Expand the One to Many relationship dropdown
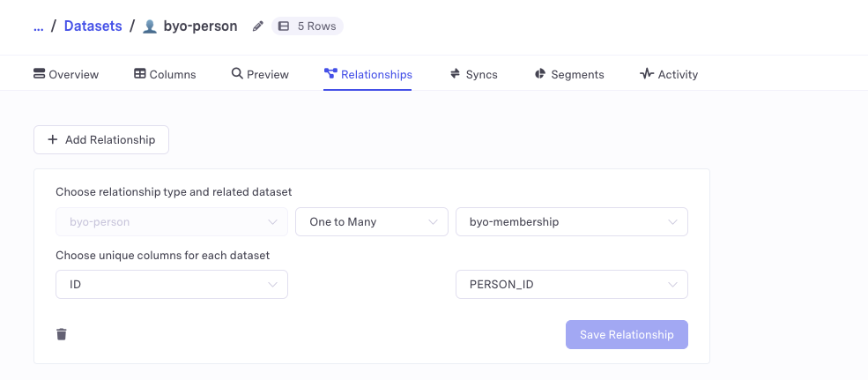Image resolution: width=868 pixels, height=380 pixels. click(x=372, y=222)
